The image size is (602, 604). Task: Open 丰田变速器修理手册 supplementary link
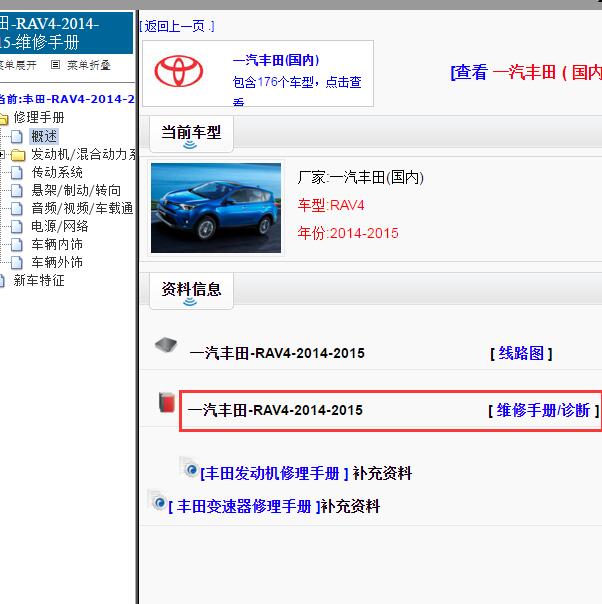[244, 506]
